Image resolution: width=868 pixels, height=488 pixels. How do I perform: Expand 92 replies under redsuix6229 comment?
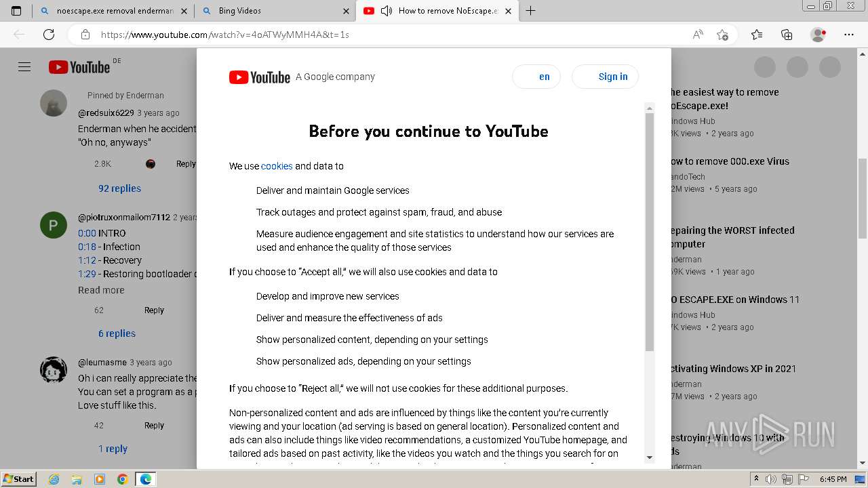point(119,188)
